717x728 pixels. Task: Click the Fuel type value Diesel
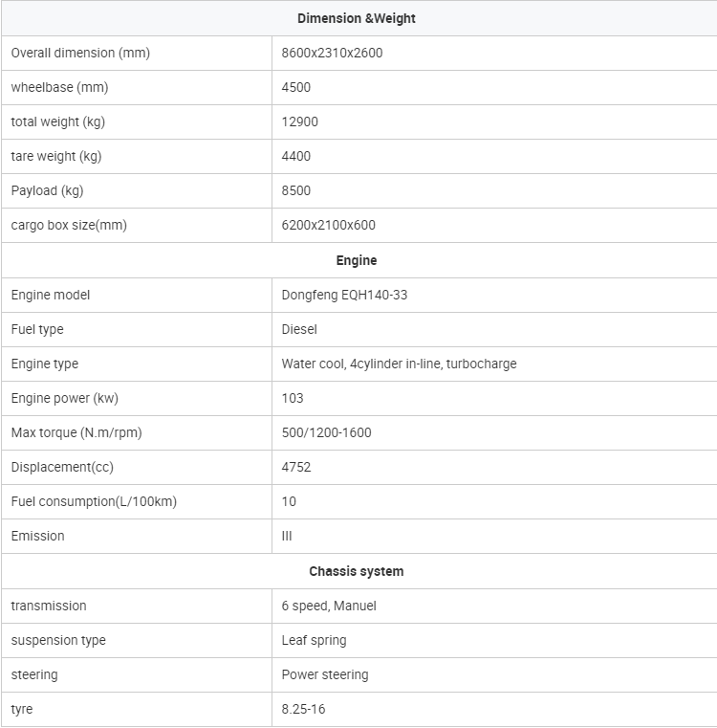tap(299, 329)
